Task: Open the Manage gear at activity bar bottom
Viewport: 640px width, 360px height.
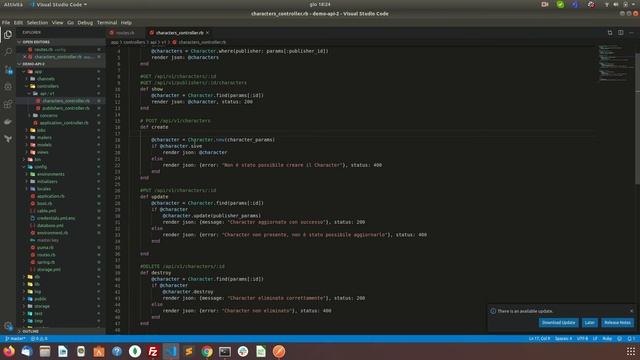Action: [x=8, y=326]
